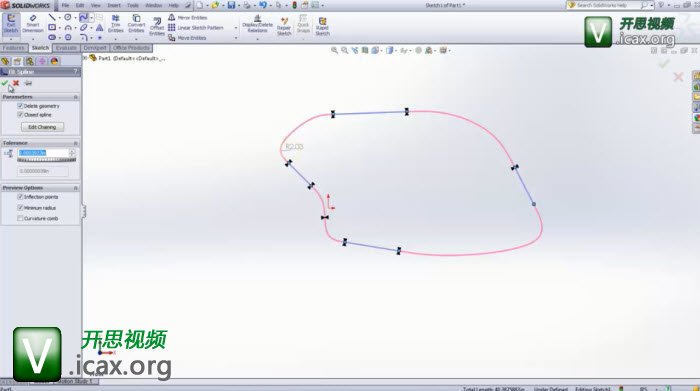This screenshot has width=700, height=391.
Task: Choose the Convert Entities icon
Action: [136, 23]
